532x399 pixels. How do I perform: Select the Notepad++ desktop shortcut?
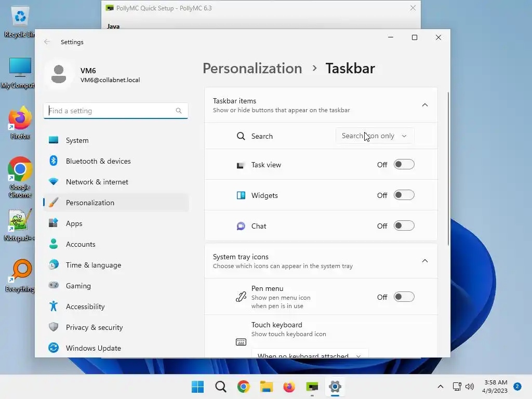click(19, 224)
